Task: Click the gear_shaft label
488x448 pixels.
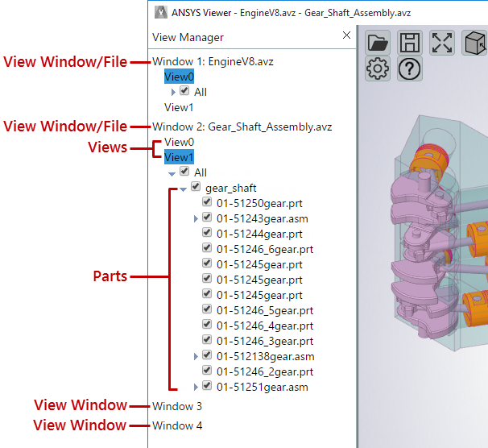Action: 230,188
